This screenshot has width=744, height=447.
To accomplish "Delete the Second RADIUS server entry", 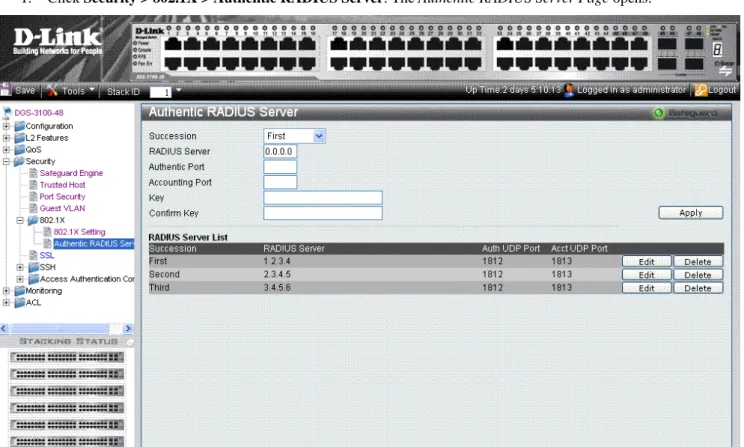I will tap(698, 275).
